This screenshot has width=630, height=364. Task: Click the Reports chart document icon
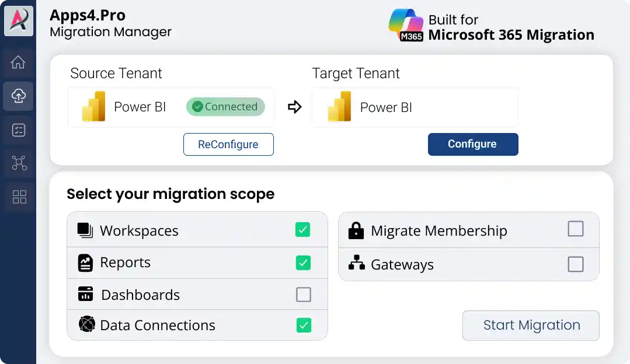[85, 263]
